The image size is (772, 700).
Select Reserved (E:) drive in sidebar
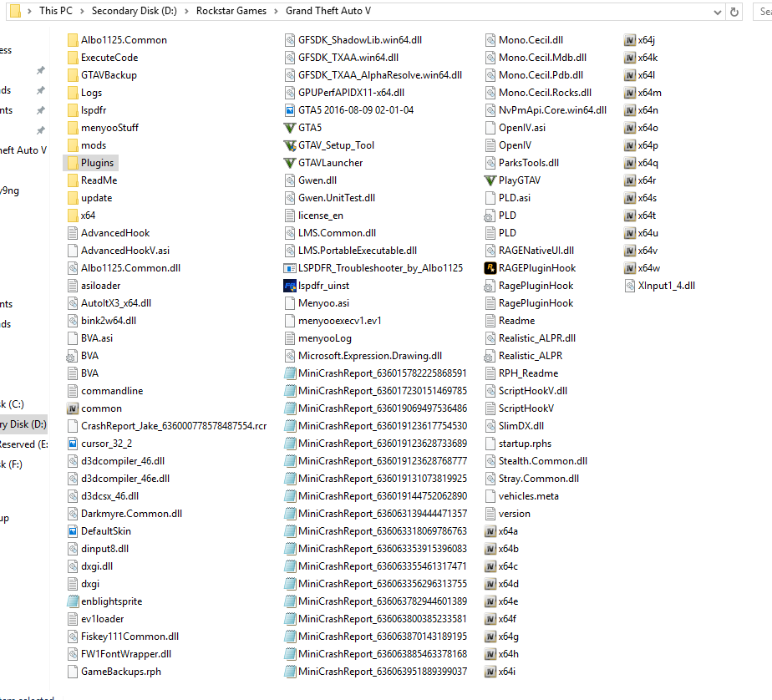(x=24, y=444)
